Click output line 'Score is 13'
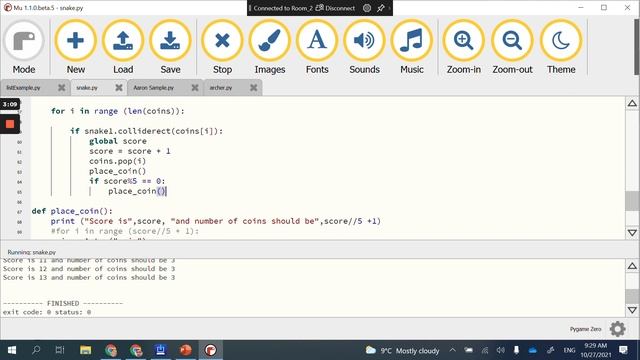Viewport: 640px width, 360px height. [x=89, y=278]
